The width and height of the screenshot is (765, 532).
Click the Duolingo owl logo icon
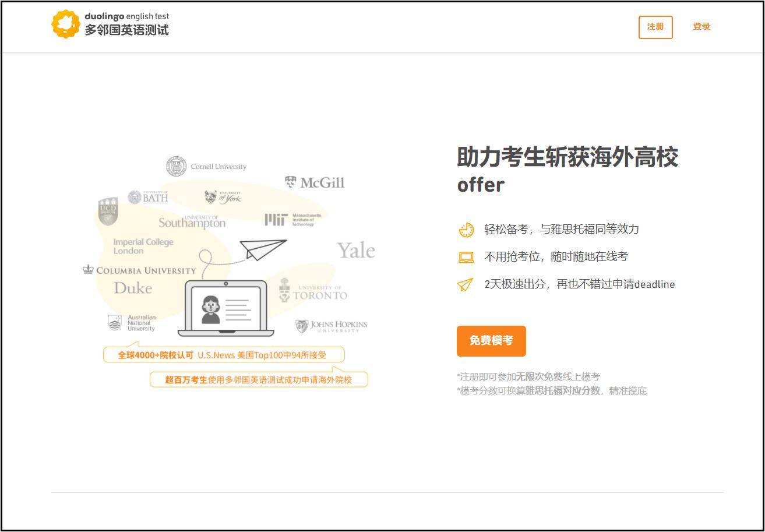(66, 24)
